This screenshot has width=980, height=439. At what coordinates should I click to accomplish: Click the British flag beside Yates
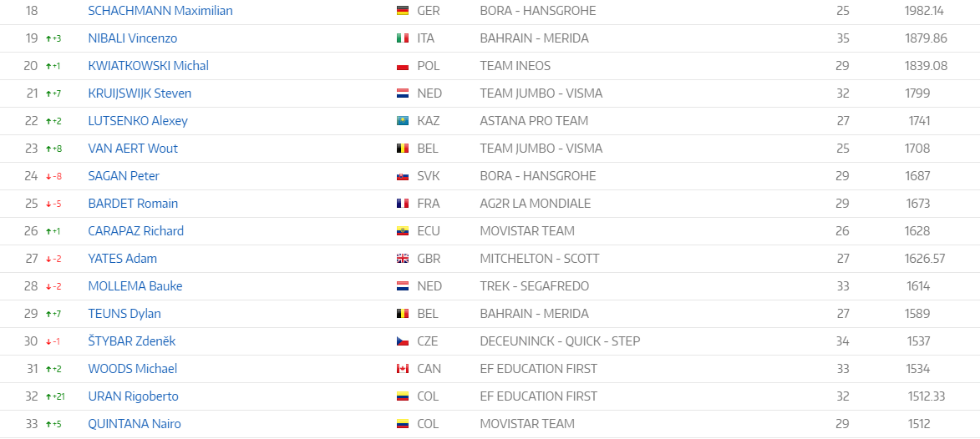click(x=403, y=259)
